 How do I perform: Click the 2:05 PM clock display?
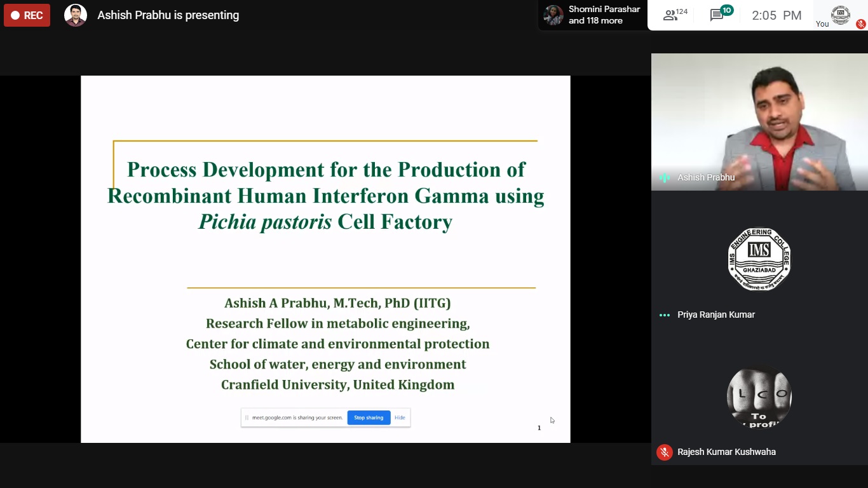(776, 16)
